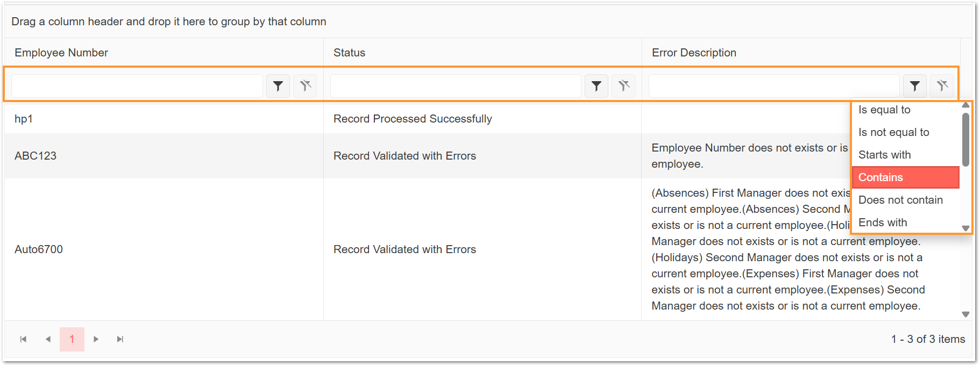
Task: Click the Status filter text box
Action: point(456,86)
